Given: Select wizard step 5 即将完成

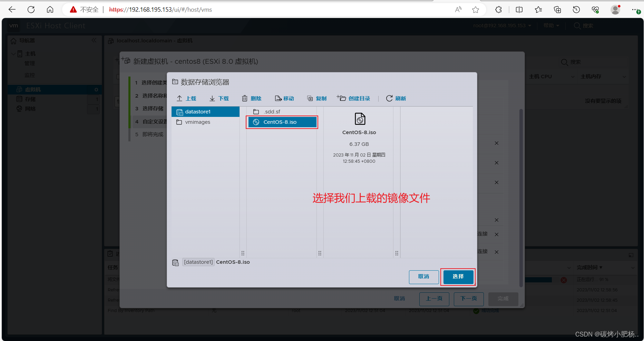Looking at the screenshot, I should pyautogui.click(x=149, y=134).
